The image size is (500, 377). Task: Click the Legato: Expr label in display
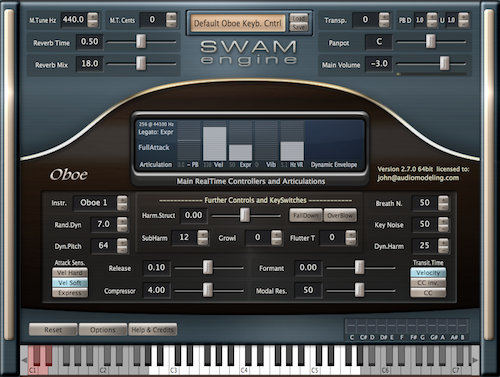point(156,132)
